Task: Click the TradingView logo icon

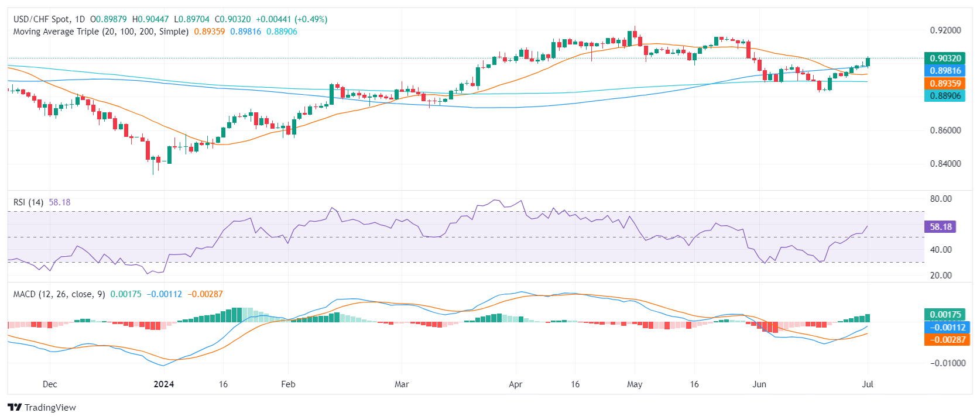Action: [x=15, y=408]
